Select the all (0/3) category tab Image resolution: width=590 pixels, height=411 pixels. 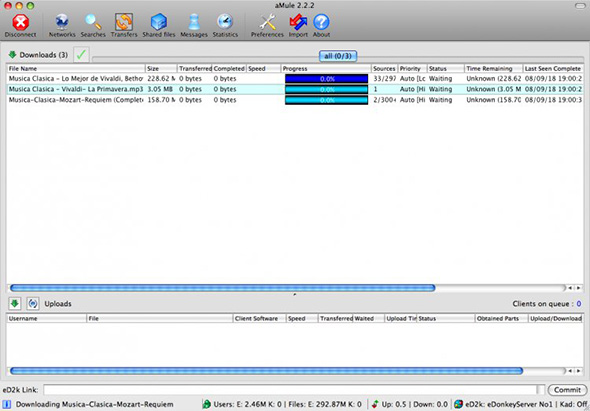pyautogui.click(x=338, y=56)
